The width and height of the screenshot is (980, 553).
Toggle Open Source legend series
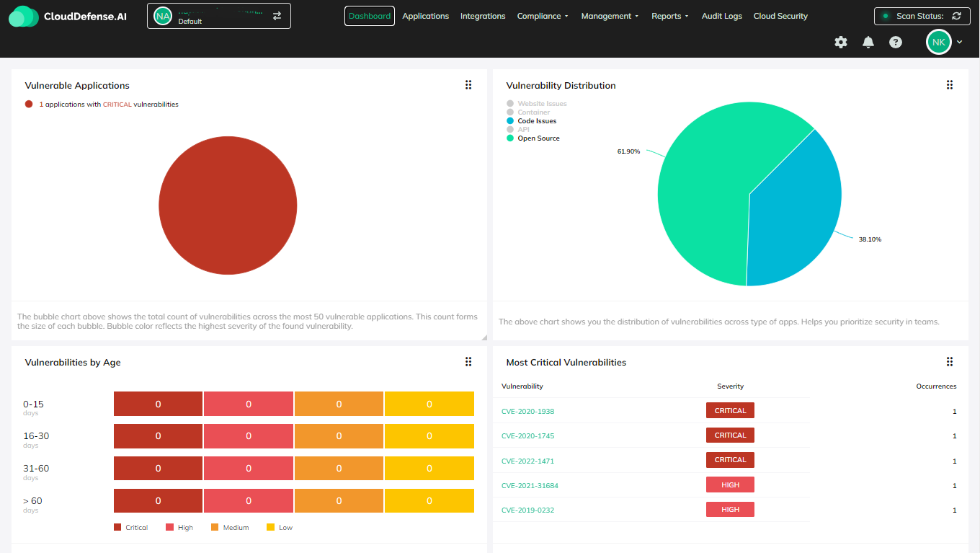[538, 138]
